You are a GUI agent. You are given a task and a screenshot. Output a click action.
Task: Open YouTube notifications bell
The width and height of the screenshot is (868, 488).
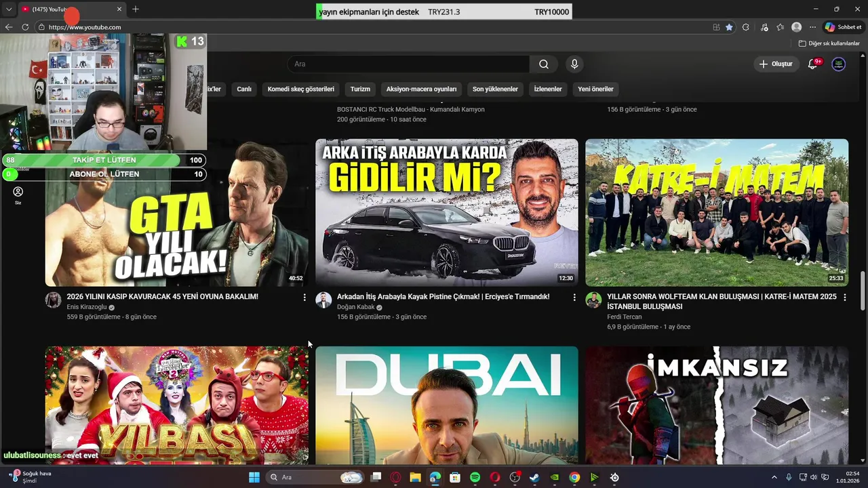(x=813, y=64)
